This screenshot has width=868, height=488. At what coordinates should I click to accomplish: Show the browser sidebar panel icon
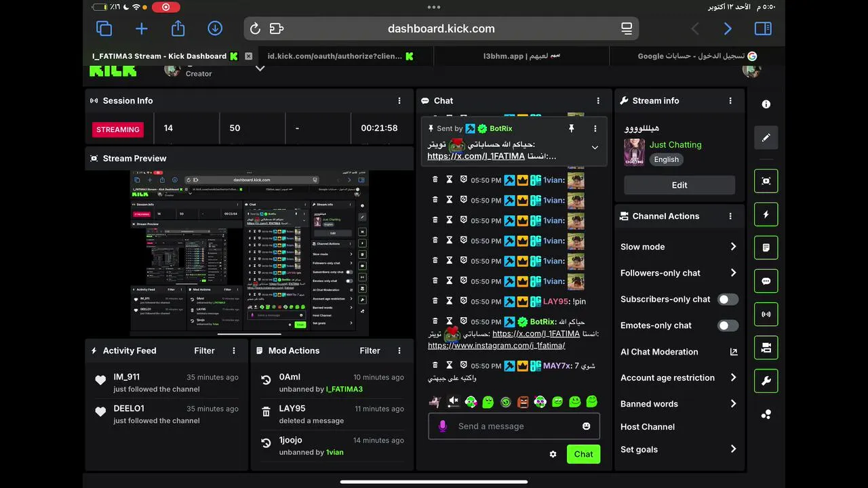[763, 28]
